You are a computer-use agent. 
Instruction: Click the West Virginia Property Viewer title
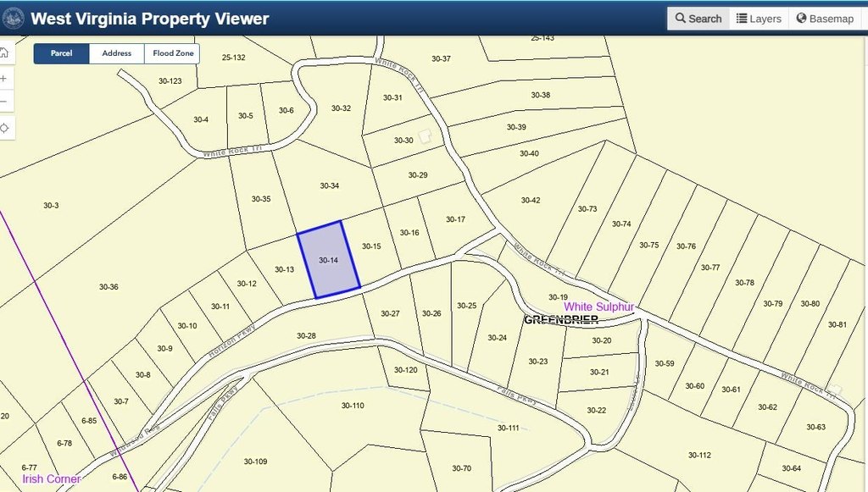150,19
